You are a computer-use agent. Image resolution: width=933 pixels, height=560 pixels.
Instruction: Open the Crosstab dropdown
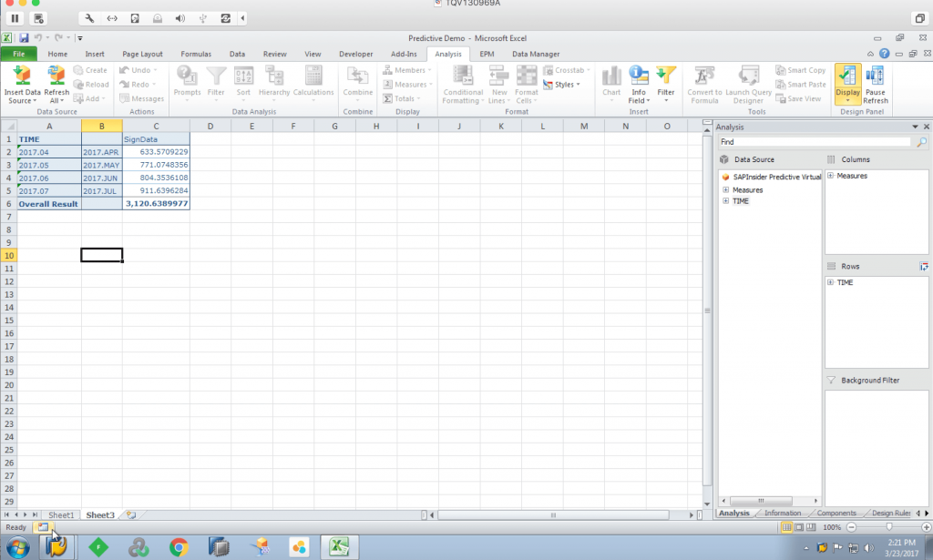tap(567, 70)
